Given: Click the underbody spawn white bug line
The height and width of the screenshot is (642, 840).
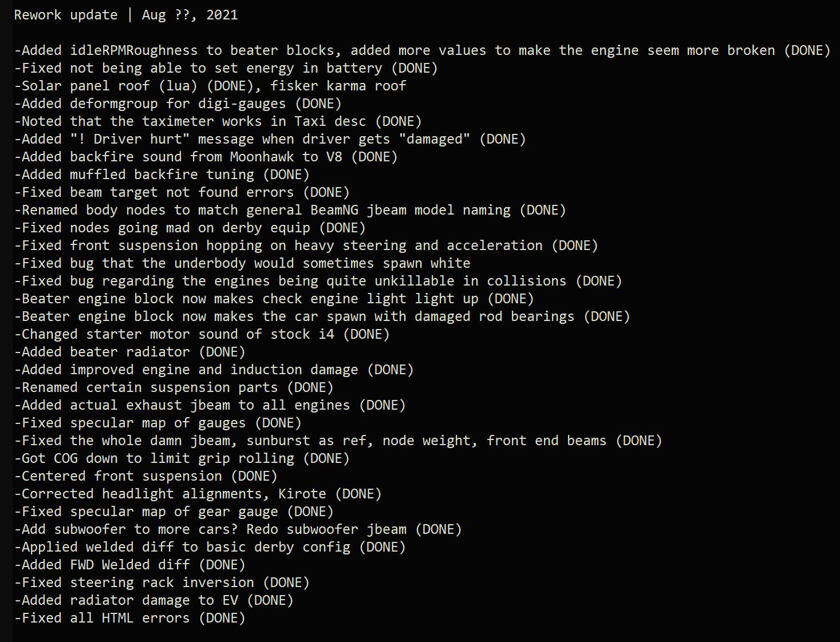Looking at the screenshot, I should (x=242, y=264).
